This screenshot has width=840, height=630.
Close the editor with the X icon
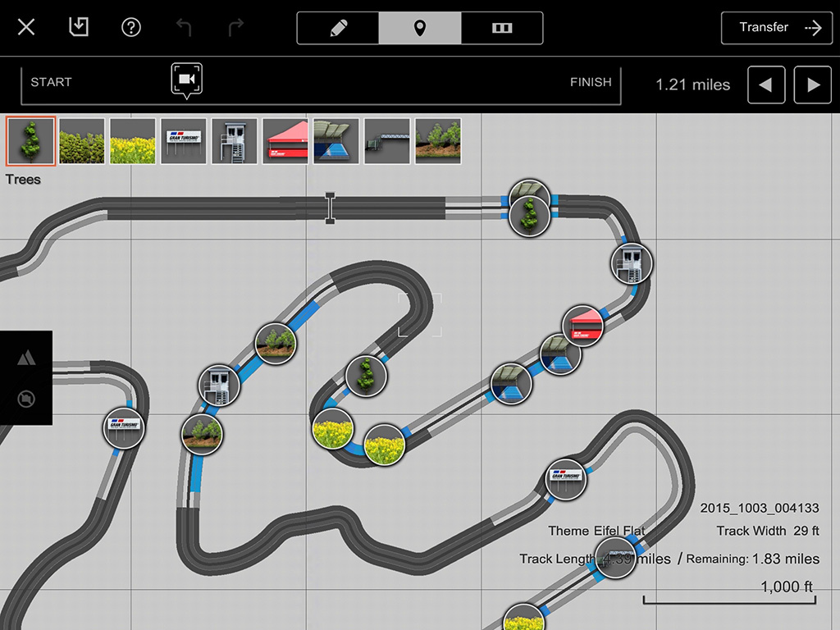(x=26, y=27)
